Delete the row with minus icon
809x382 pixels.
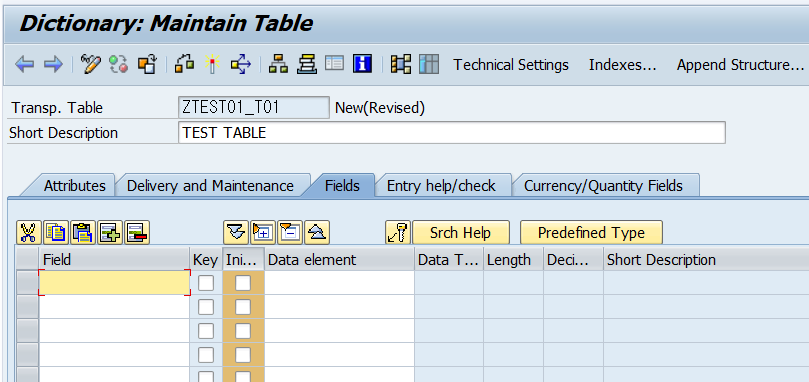(x=137, y=233)
